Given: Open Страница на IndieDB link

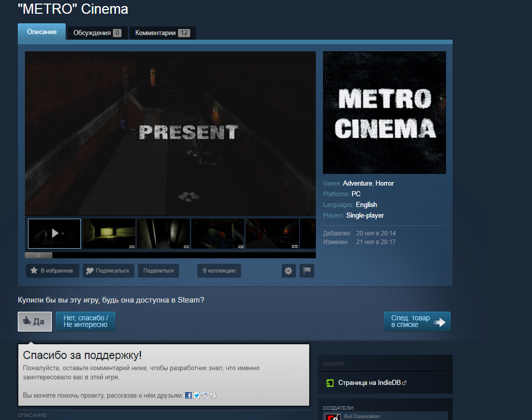Looking at the screenshot, I should 372,383.
